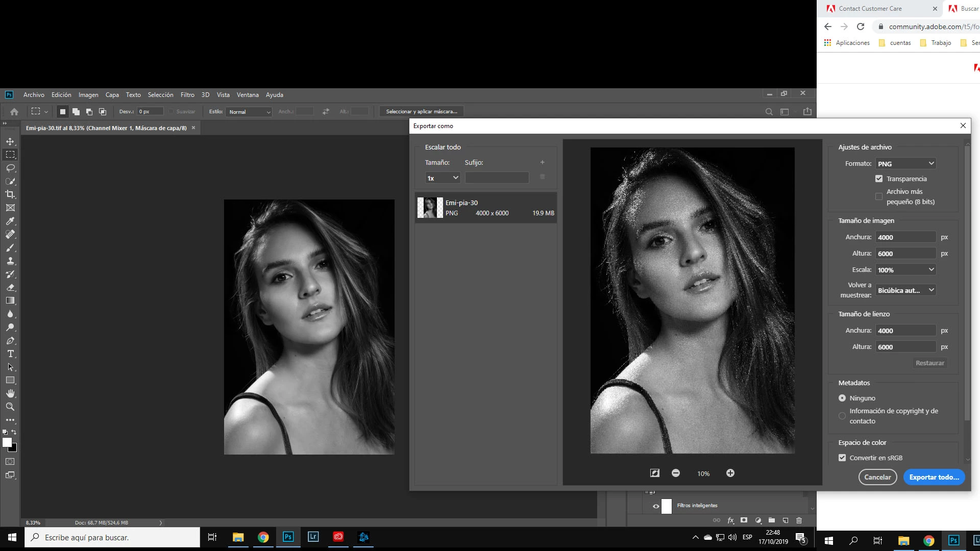The width and height of the screenshot is (980, 551).
Task: Select the Horizontal Type tool
Action: coord(10,354)
